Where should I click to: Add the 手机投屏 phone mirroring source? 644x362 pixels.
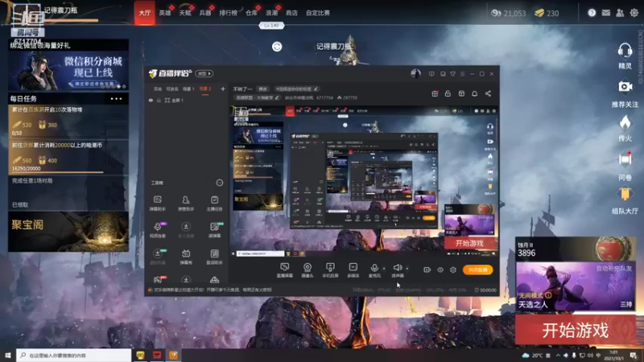tap(330, 270)
